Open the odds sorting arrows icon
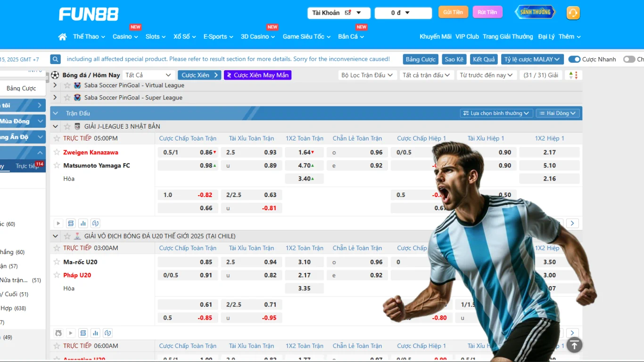 click(573, 75)
